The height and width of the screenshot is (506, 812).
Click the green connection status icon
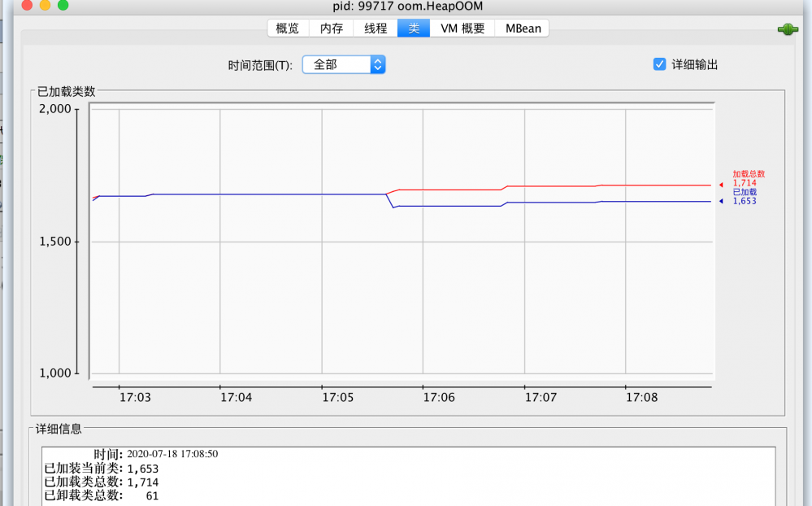pyautogui.click(x=788, y=29)
